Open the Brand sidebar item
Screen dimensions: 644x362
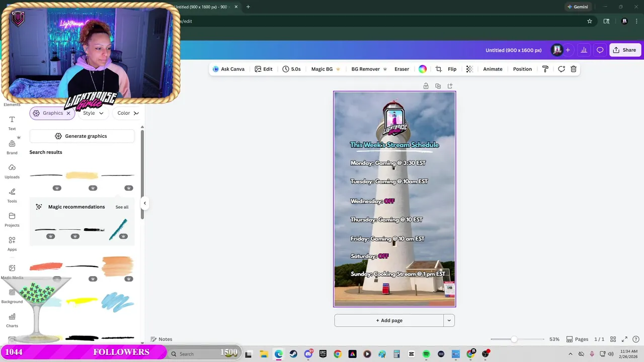coord(12,147)
